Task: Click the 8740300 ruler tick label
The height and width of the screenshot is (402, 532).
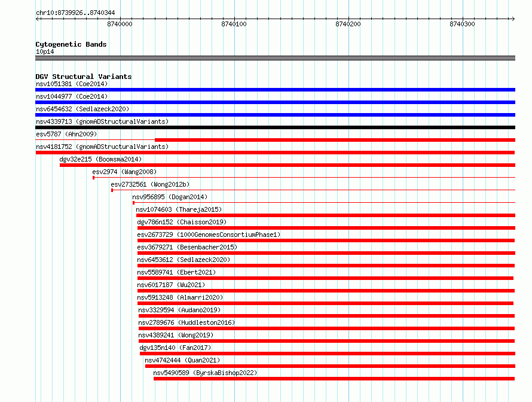Action: (x=462, y=24)
